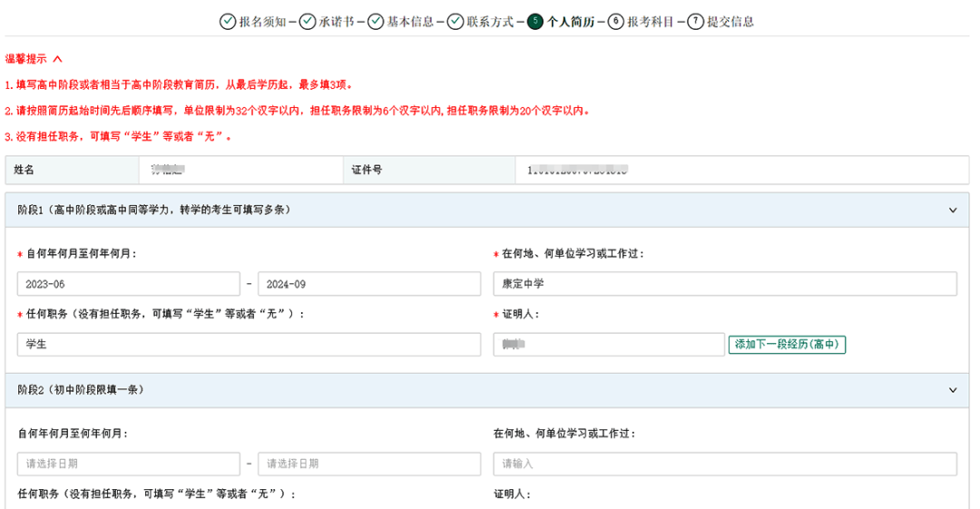Click the 个人简历 step 5 circle icon
The image size is (980, 509).
coord(535,22)
